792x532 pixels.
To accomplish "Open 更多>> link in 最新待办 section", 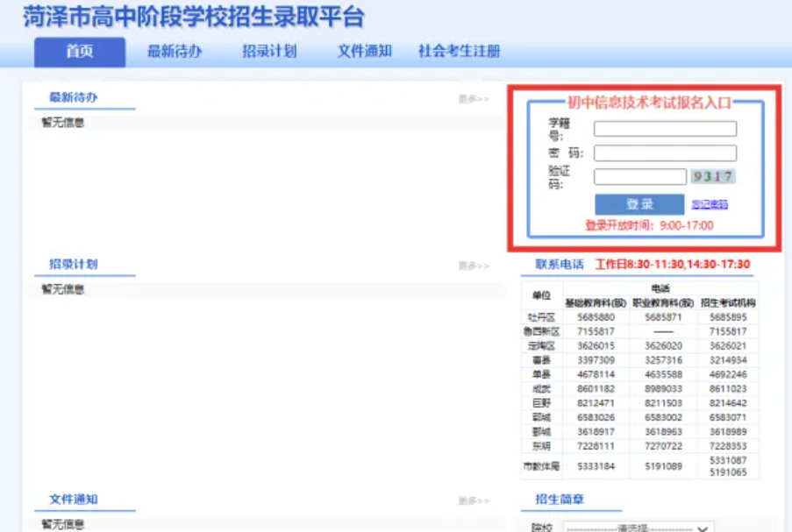I will pyautogui.click(x=474, y=99).
